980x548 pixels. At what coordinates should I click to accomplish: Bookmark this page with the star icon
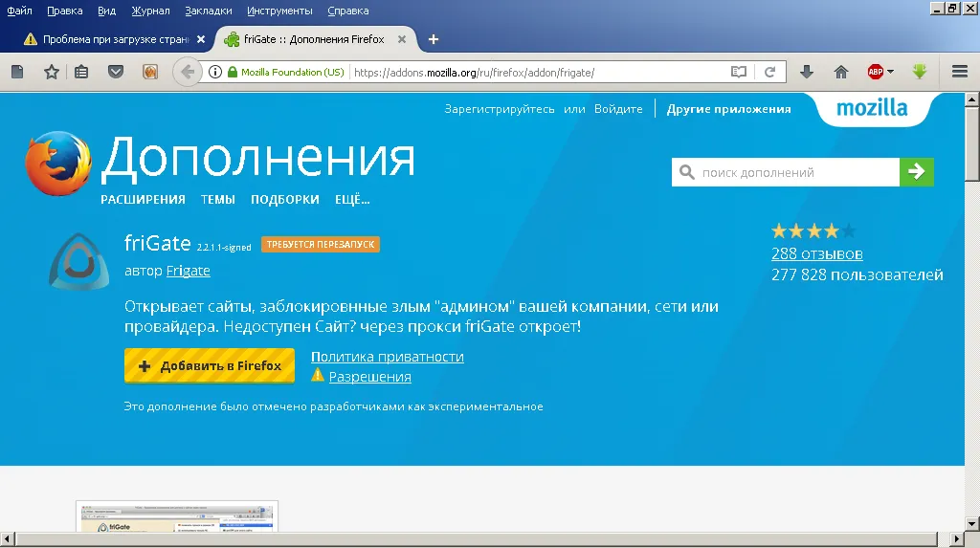[x=52, y=72]
